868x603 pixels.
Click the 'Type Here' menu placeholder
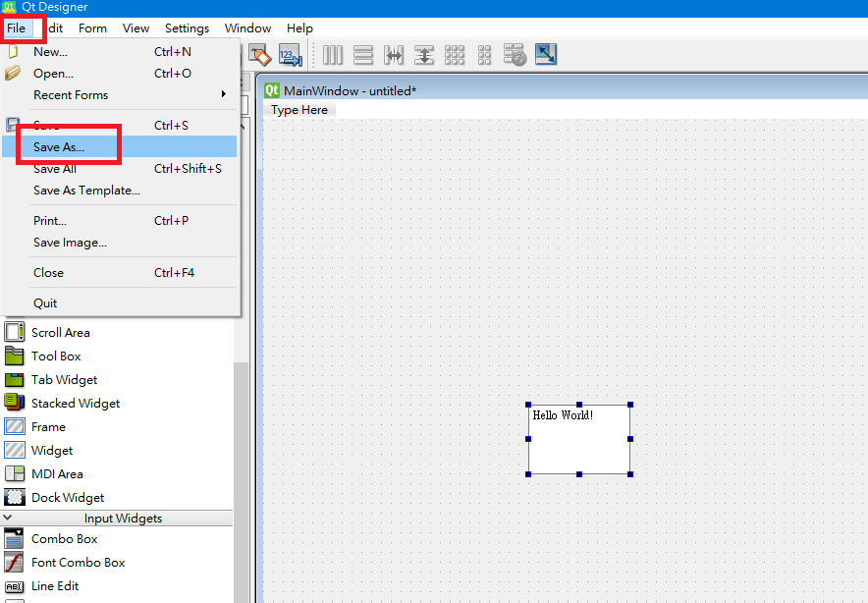pyautogui.click(x=299, y=110)
